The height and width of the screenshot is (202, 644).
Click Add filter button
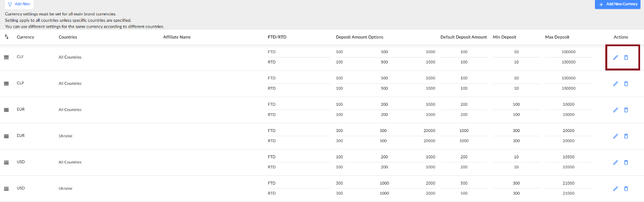click(19, 4)
